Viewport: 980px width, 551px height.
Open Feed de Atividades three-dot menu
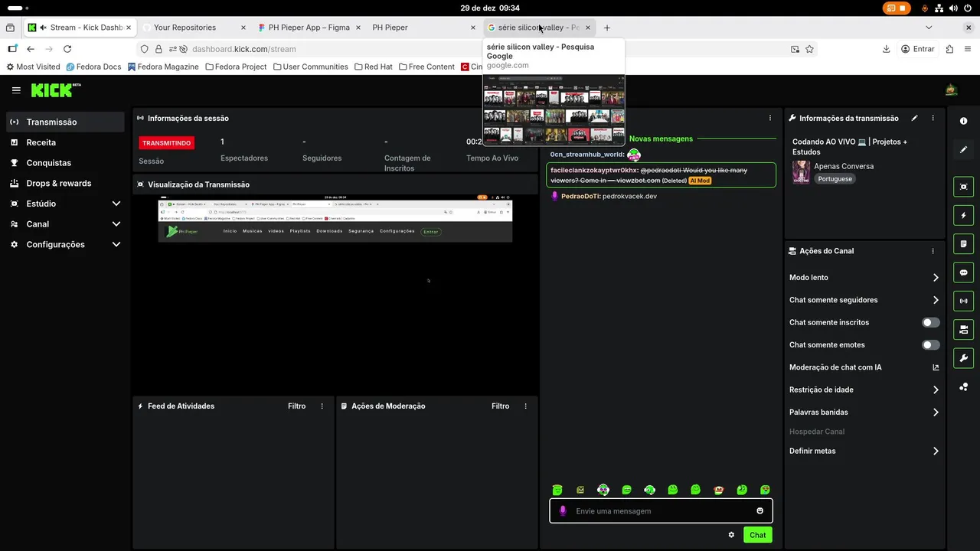point(322,406)
